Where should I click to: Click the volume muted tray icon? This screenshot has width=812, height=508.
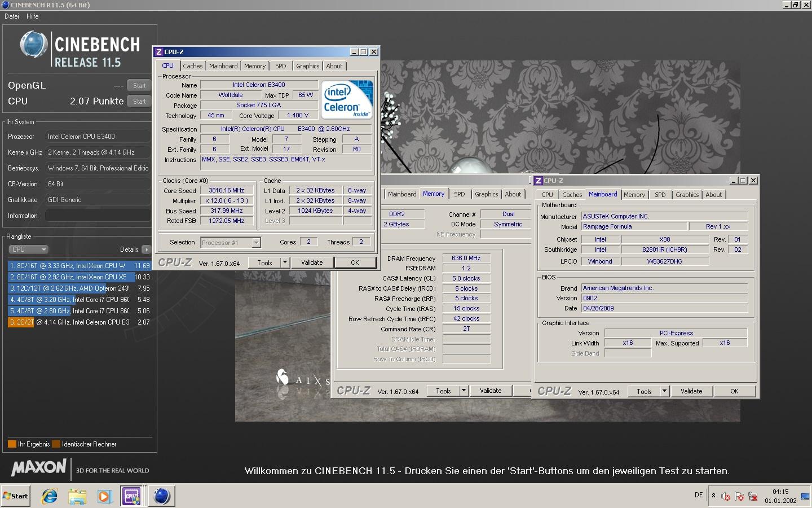(x=726, y=497)
